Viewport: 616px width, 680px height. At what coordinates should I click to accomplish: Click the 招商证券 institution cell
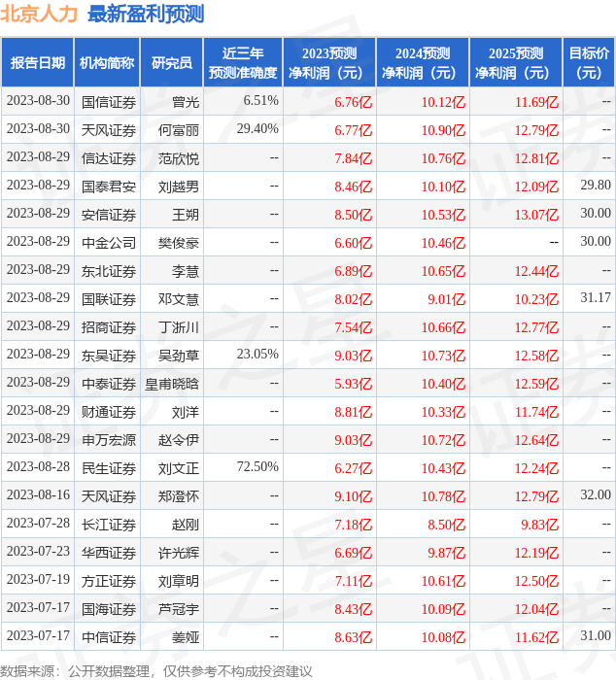[109, 328]
